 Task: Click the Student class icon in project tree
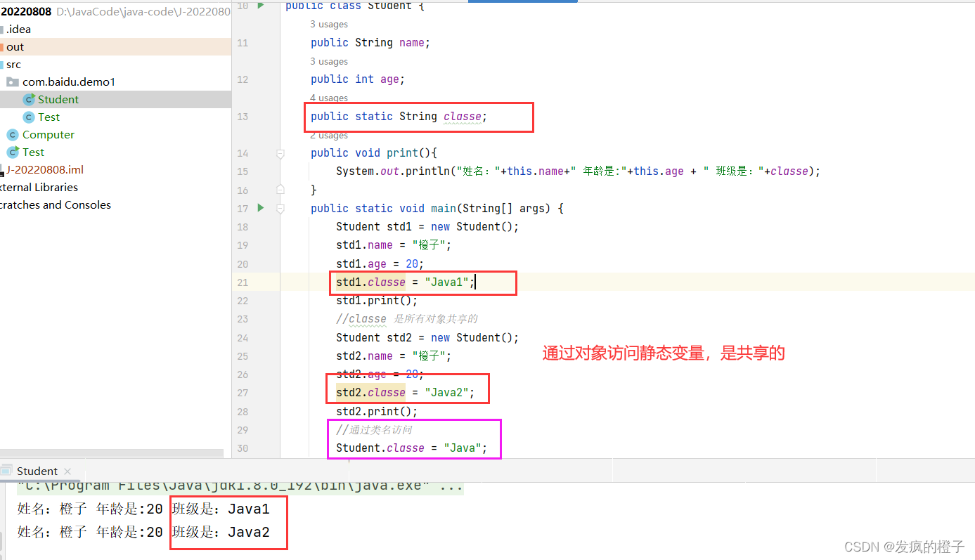29,100
